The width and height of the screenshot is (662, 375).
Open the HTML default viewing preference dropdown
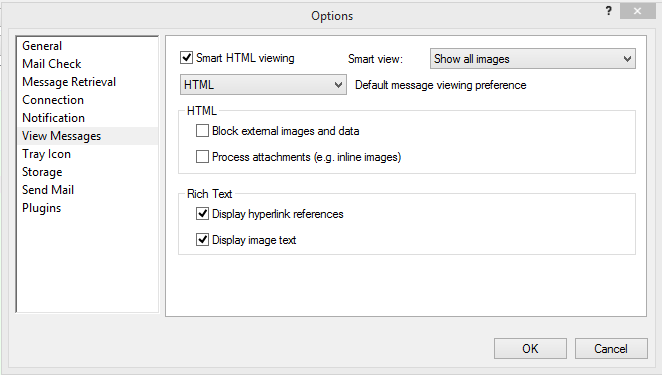coord(263,84)
